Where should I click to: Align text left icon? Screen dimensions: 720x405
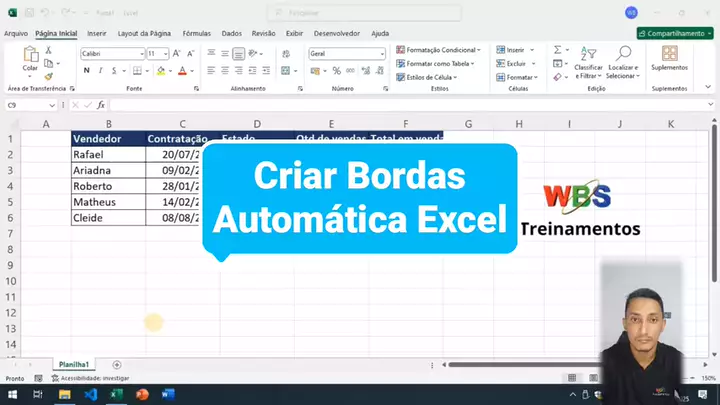click(x=211, y=70)
